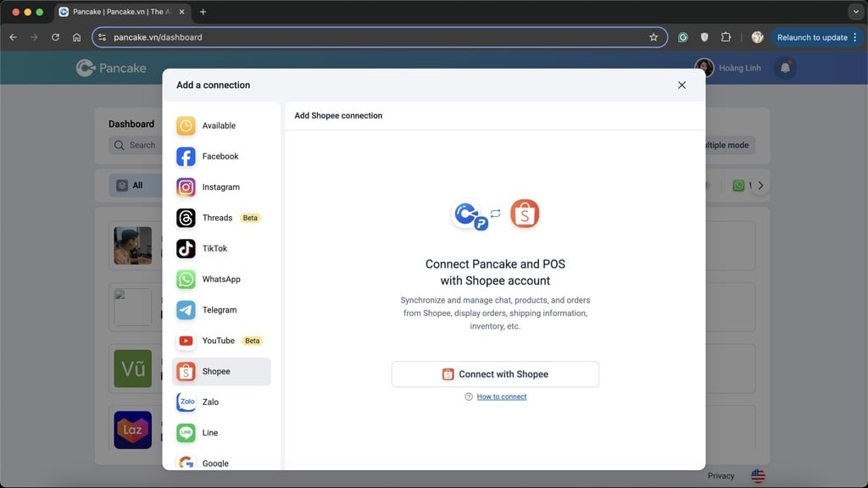Click the Privacy link in footer

point(721,476)
